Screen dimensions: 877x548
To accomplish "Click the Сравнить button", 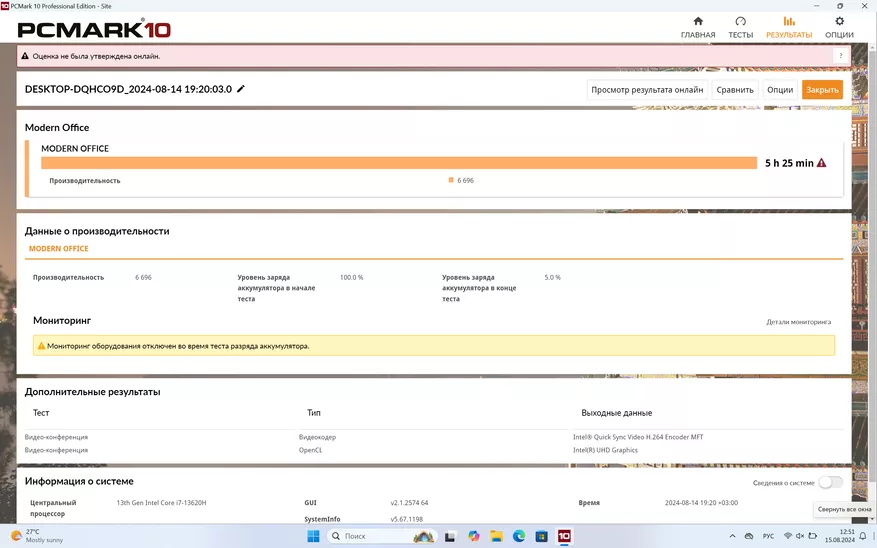I will pos(735,89).
